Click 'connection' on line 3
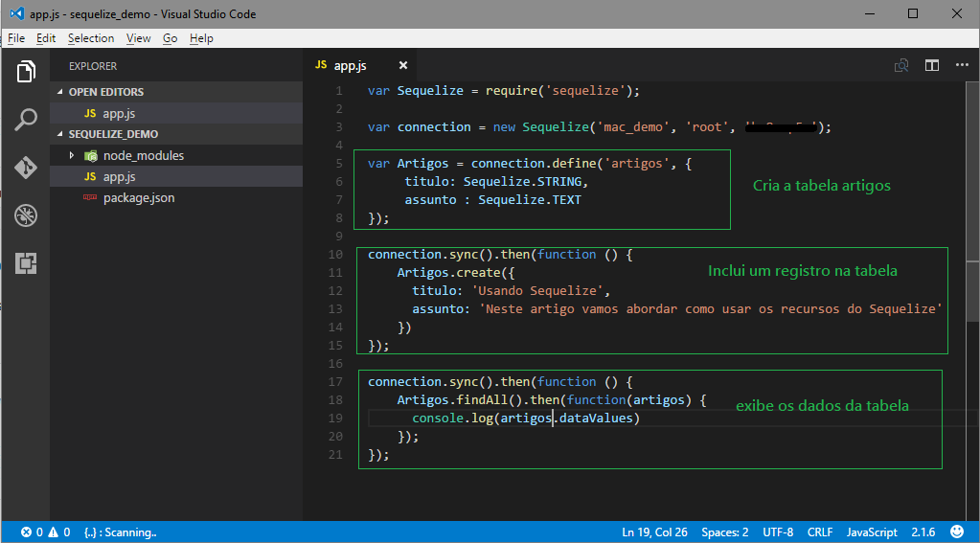980x543 pixels. [x=434, y=126]
